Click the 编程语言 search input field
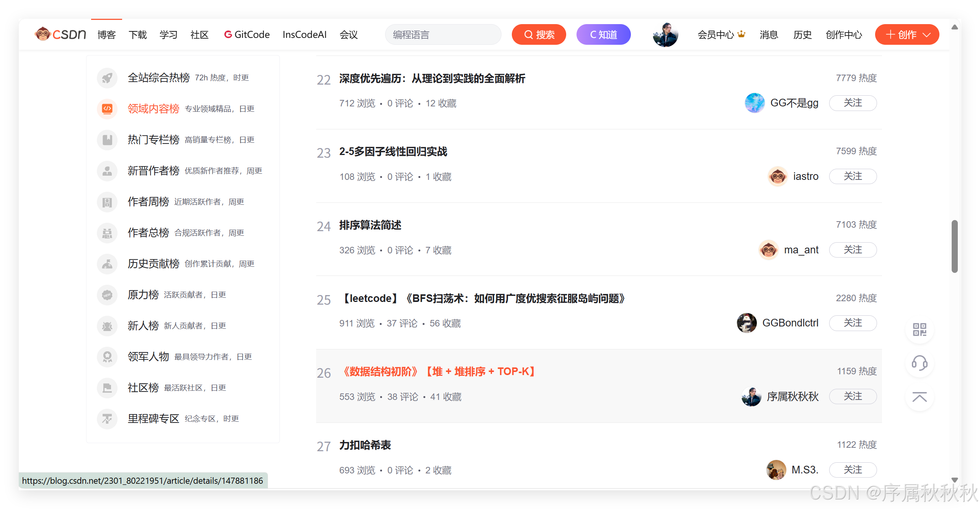This screenshot has width=980, height=509. (443, 35)
